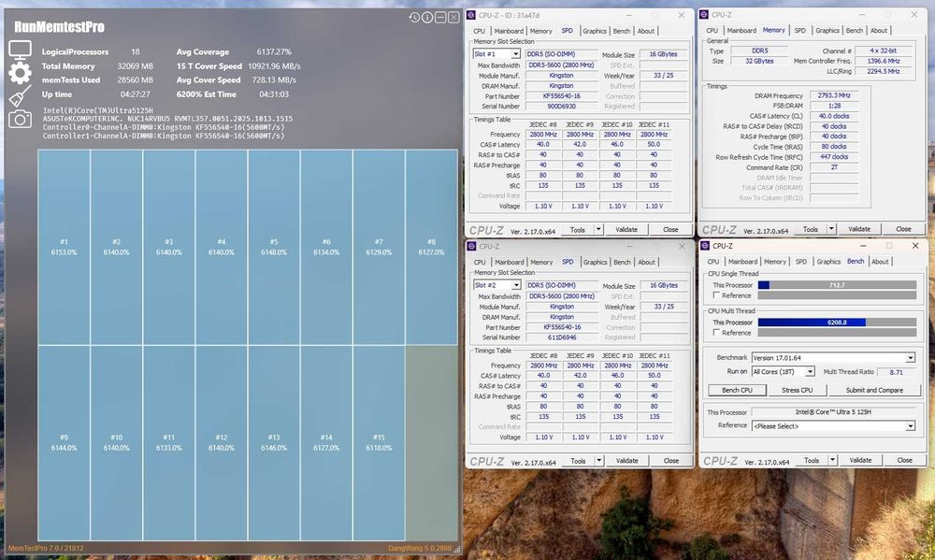Image resolution: width=935 pixels, height=560 pixels.
Task: Open the Slot #2 memory slot dropdown
Action: (516, 286)
